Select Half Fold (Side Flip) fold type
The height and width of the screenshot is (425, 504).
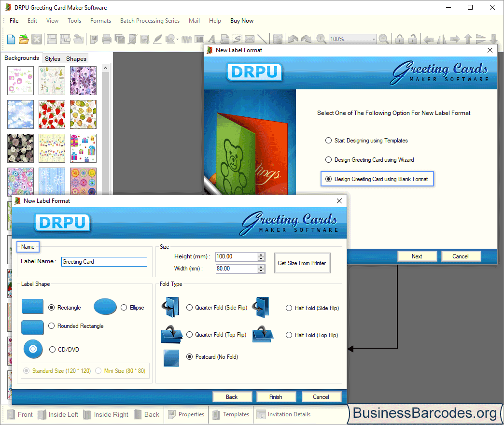[x=289, y=308]
